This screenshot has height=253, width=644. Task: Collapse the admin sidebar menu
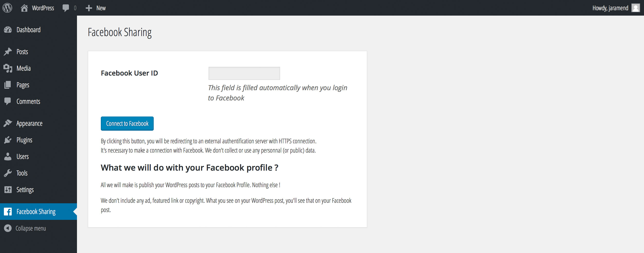25,228
